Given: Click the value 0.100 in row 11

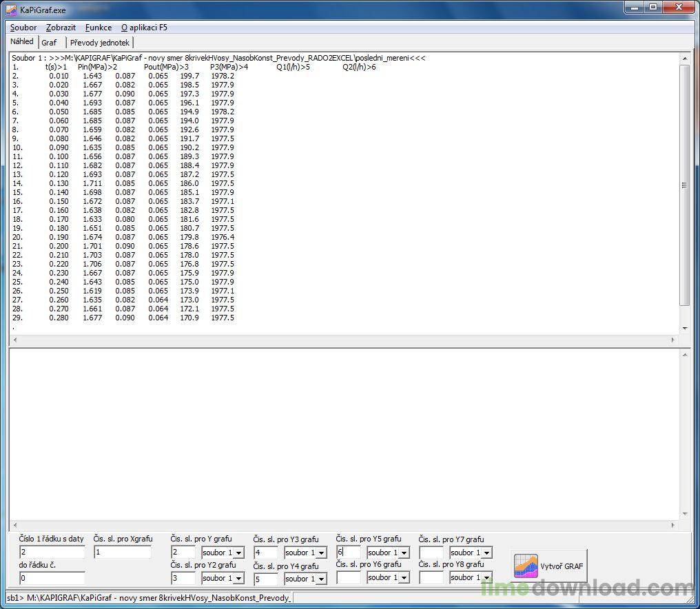Looking at the screenshot, I should point(59,156).
